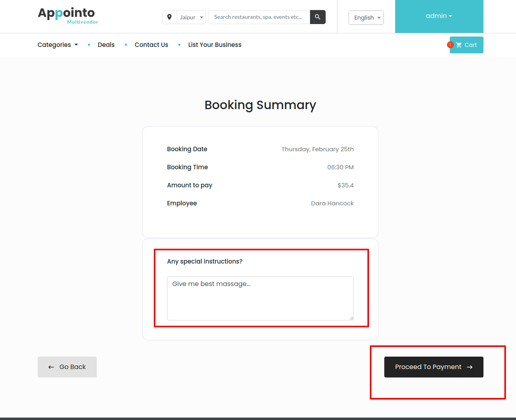Click the Go Back button
This screenshot has width=516, height=420.
click(x=67, y=367)
